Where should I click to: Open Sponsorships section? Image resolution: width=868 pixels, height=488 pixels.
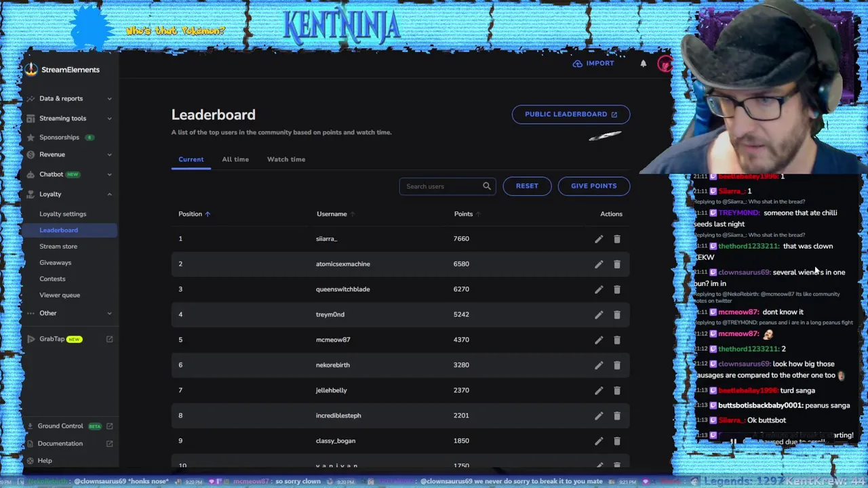pyautogui.click(x=59, y=137)
